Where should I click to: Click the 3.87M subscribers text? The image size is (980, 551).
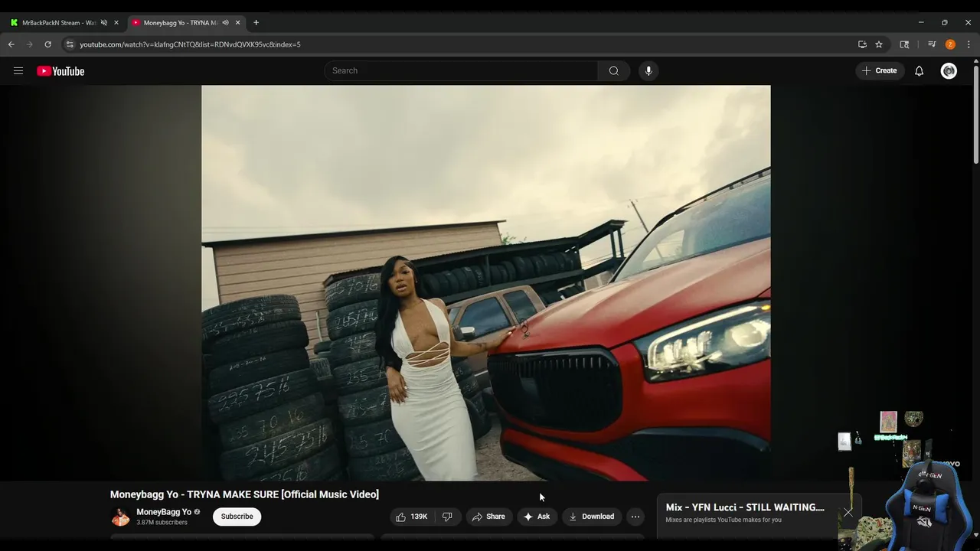click(x=162, y=523)
